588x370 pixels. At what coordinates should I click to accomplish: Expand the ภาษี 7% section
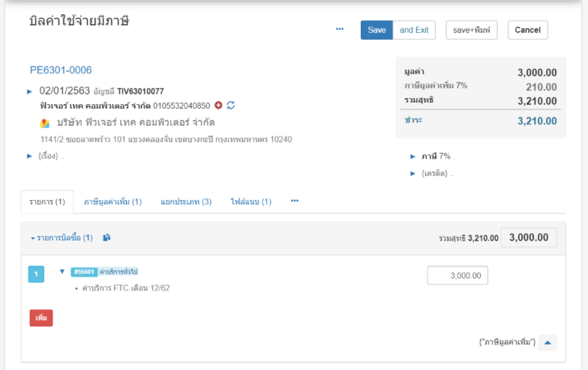coord(413,156)
